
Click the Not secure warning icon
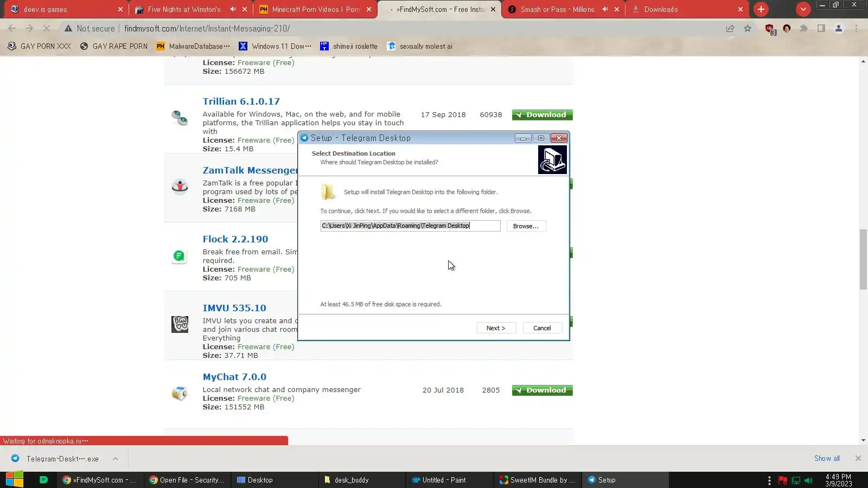point(68,28)
